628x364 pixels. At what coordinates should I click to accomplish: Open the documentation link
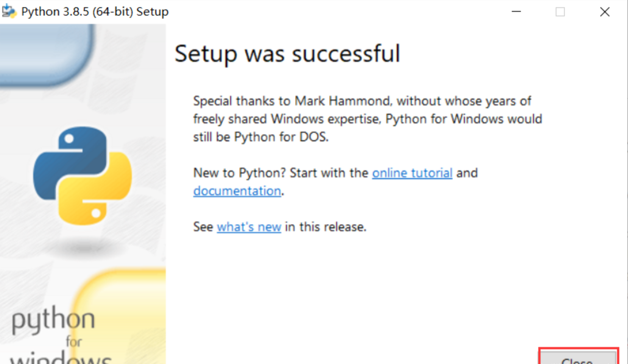tap(237, 191)
